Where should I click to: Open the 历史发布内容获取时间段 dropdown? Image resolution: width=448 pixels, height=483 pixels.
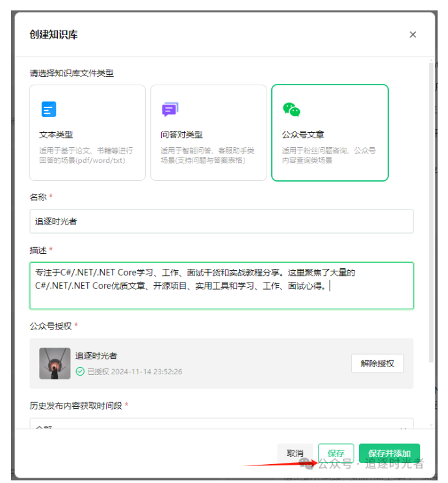coord(221,424)
